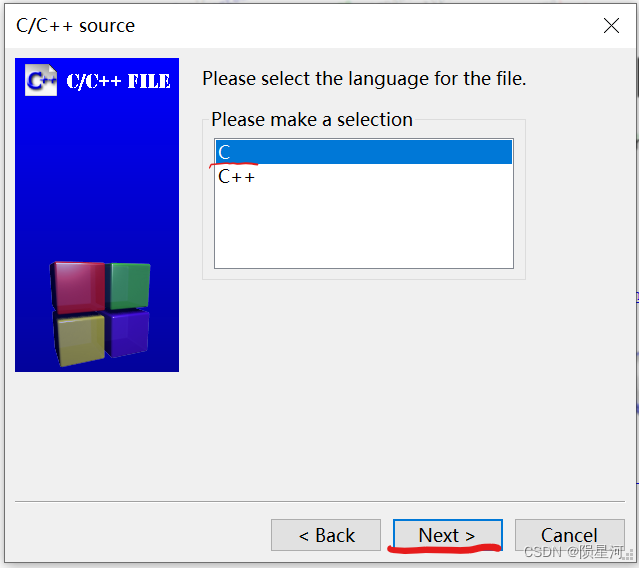Click the Please select the language text
639x568 pixels.
tap(364, 79)
